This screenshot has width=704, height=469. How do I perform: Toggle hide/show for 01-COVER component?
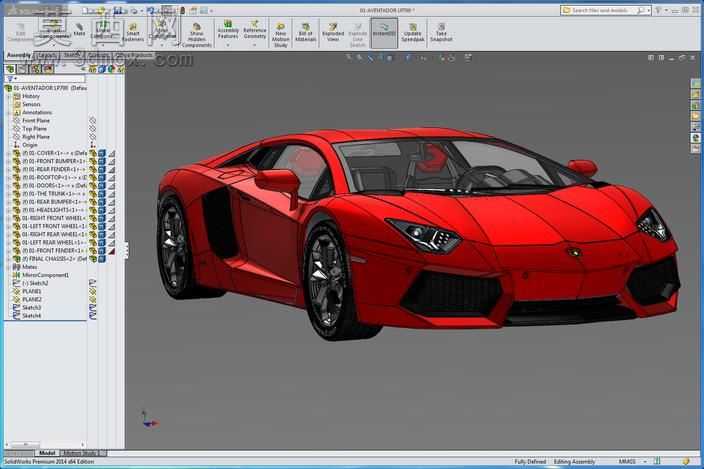point(93,153)
